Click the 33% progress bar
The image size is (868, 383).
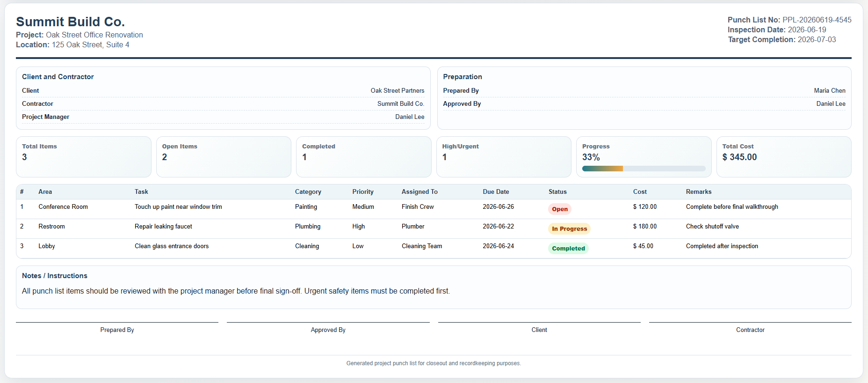pos(644,169)
